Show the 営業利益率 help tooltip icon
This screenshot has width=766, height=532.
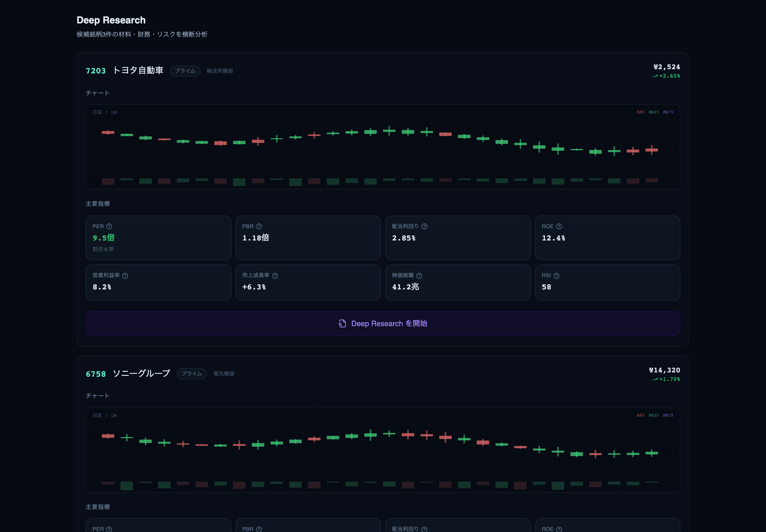(125, 276)
